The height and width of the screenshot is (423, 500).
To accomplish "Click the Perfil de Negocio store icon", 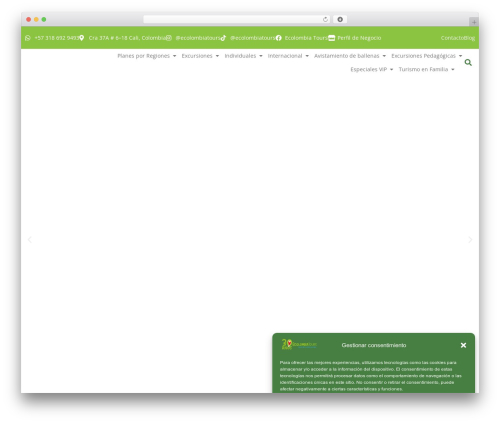I will pyautogui.click(x=331, y=38).
